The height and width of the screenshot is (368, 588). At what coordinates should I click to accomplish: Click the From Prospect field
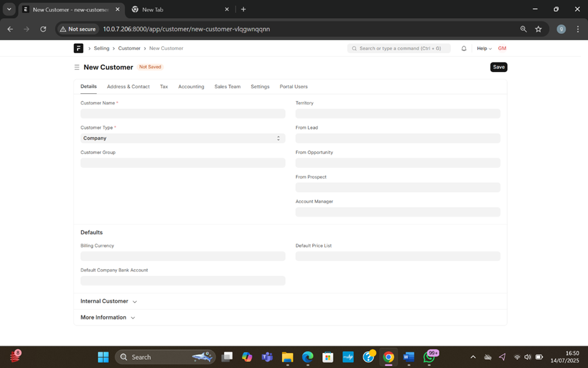398,188
